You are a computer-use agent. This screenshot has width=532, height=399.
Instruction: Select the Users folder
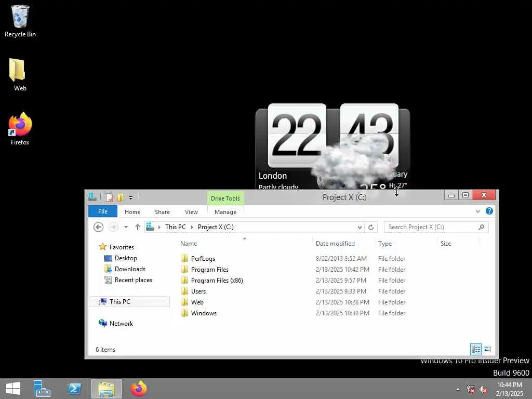click(x=198, y=291)
